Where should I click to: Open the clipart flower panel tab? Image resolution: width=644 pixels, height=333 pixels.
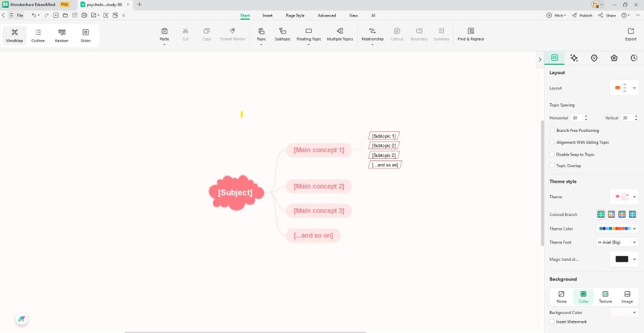click(x=614, y=58)
